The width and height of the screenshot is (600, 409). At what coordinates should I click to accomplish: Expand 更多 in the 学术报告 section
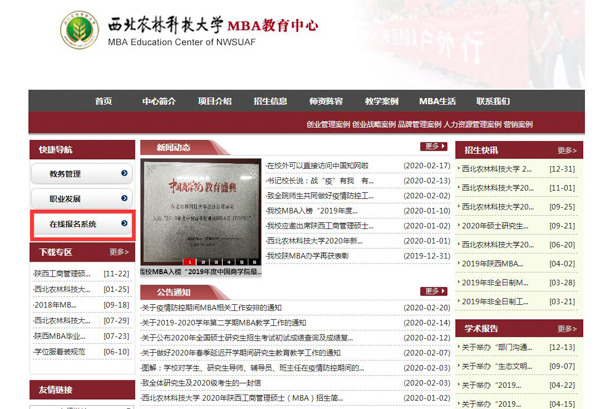click(x=568, y=327)
